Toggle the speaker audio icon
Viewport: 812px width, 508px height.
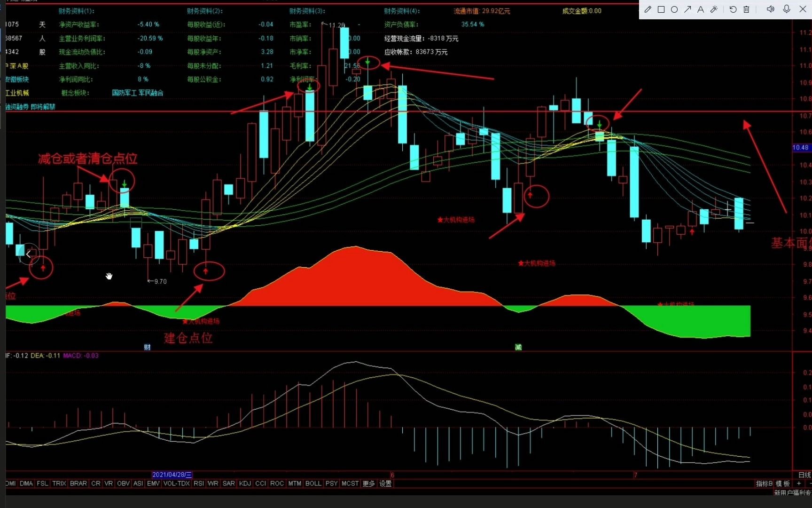pos(771,9)
